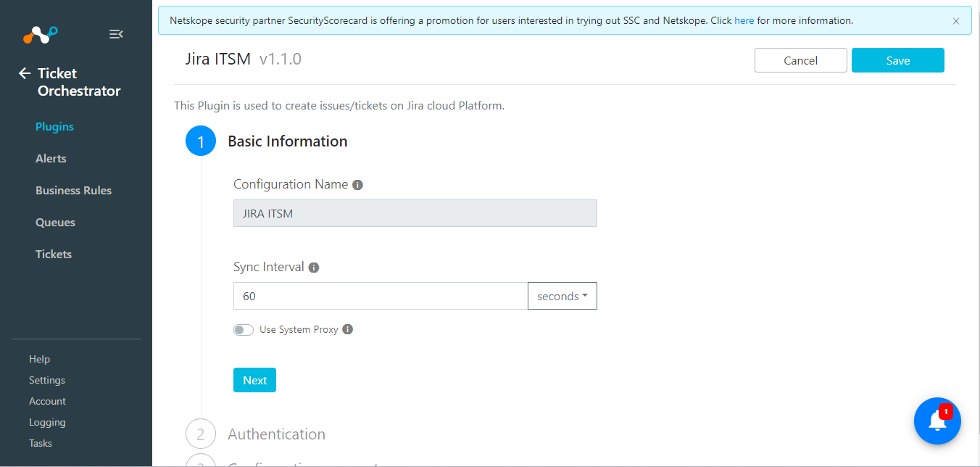Open the Help page
The width and height of the screenshot is (980, 467).
point(40,359)
